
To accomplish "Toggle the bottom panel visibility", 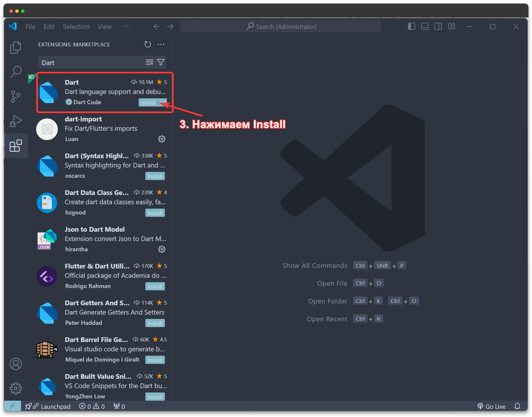I will click(x=425, y=27).
